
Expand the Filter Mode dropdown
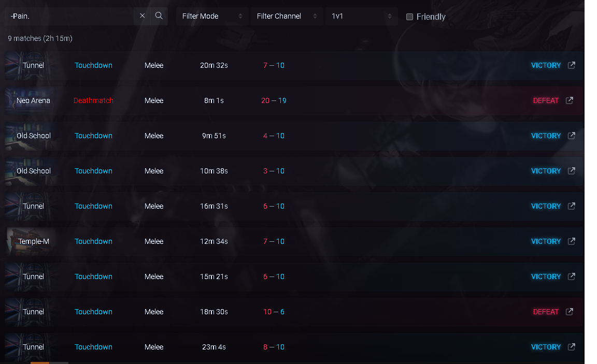212,16
